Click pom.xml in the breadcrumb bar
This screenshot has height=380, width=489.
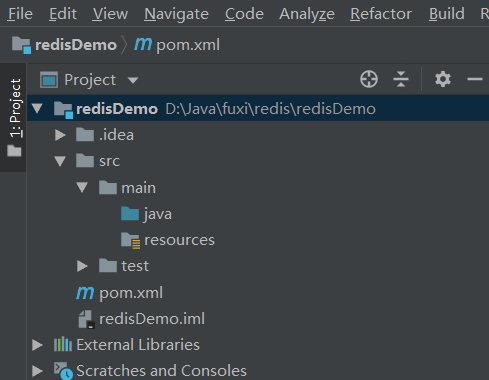tap(188, 45)
